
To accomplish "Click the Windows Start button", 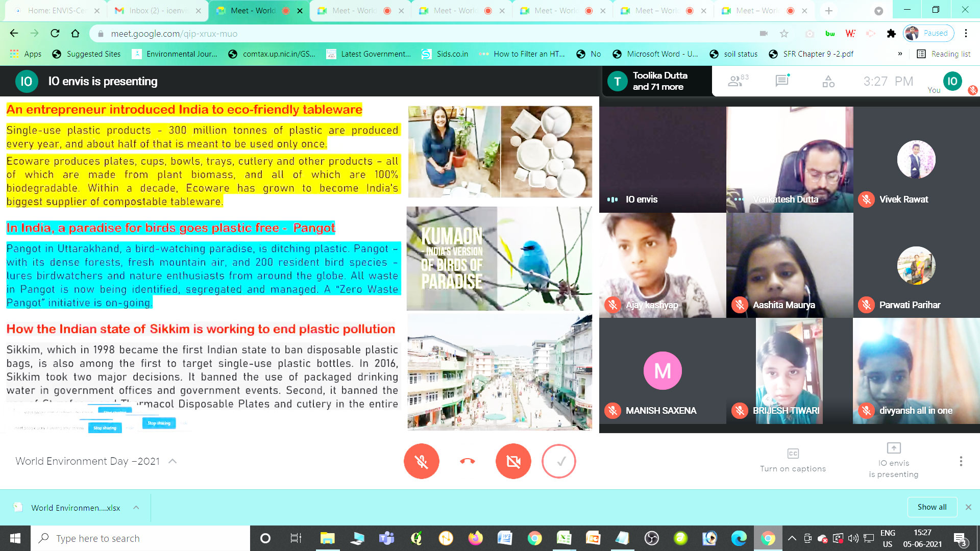I will [15, 538].
